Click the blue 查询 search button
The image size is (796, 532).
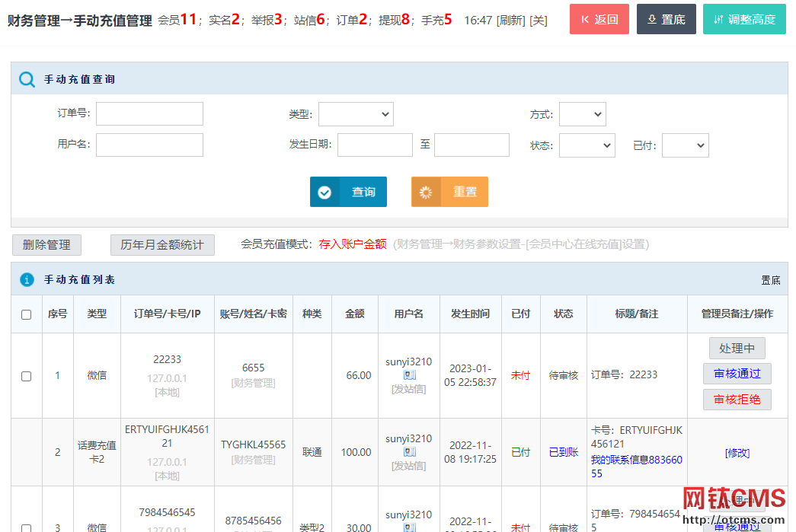[x=348, y=192]
